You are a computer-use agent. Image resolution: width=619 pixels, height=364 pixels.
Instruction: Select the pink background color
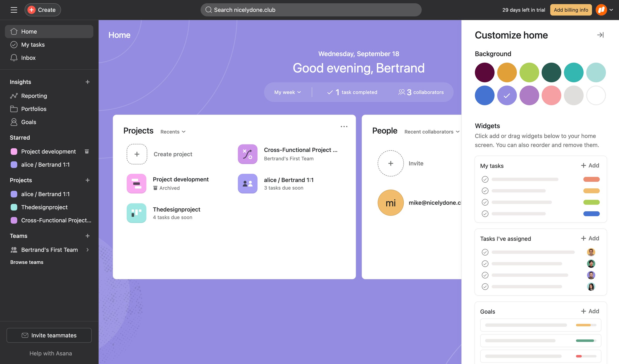tap(551, 95)
